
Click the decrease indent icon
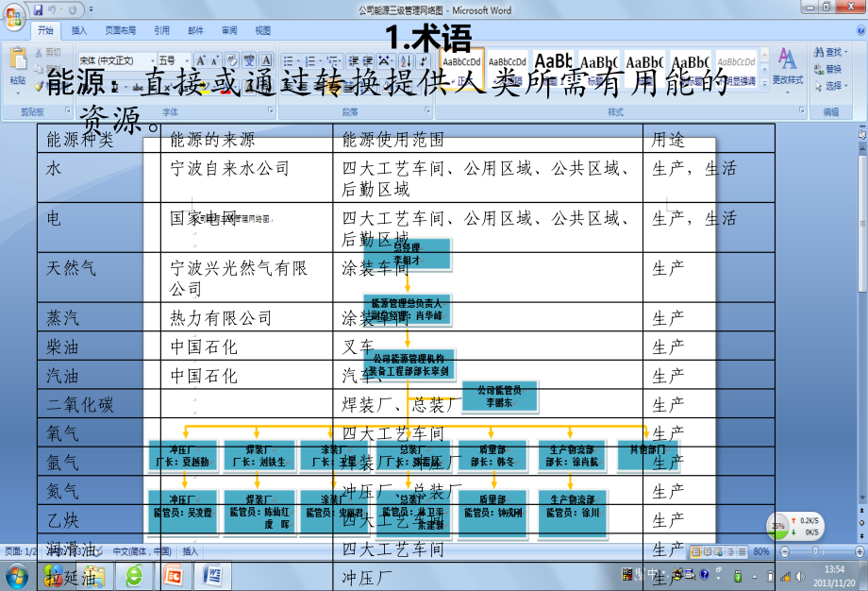[353, 61]
